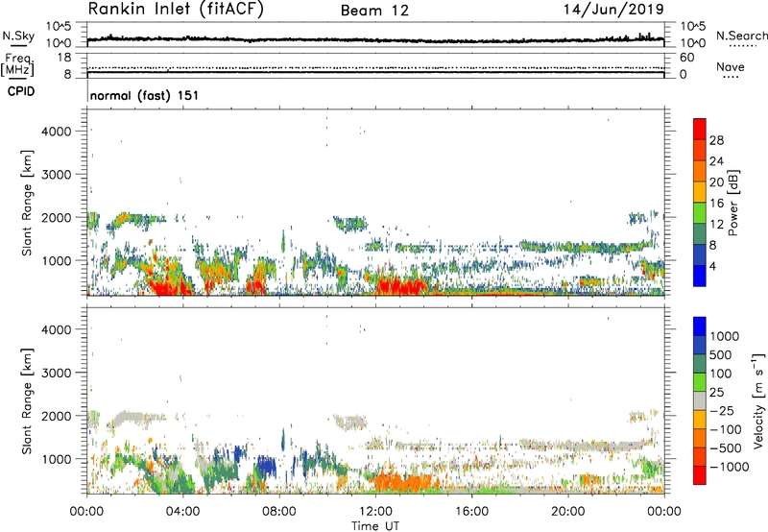The image size is (768, 532).
Task: Click the blue velocity patch near 07:30 UT
Action: [267, 466]
